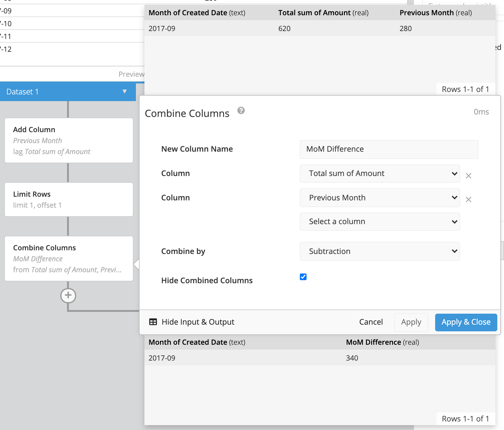504x430 pixels.
Task: Add a new pipeline step with plus icon
Action: coord(68,295)
